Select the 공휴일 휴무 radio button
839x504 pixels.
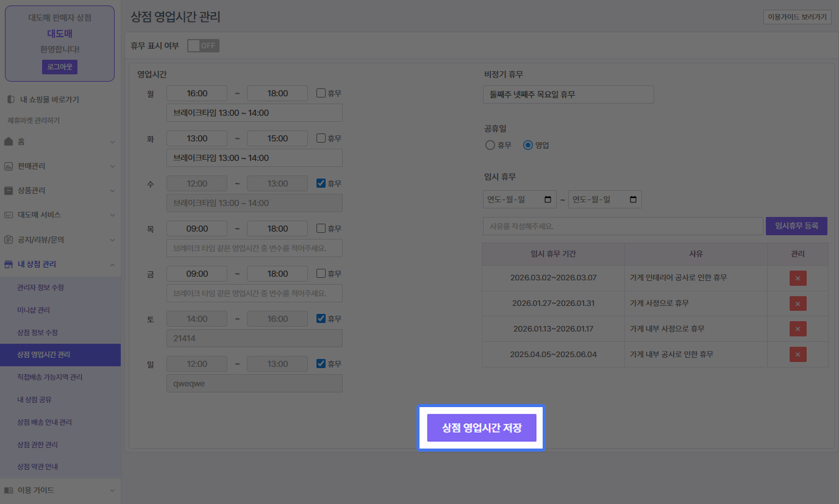[x=490, y=145]
